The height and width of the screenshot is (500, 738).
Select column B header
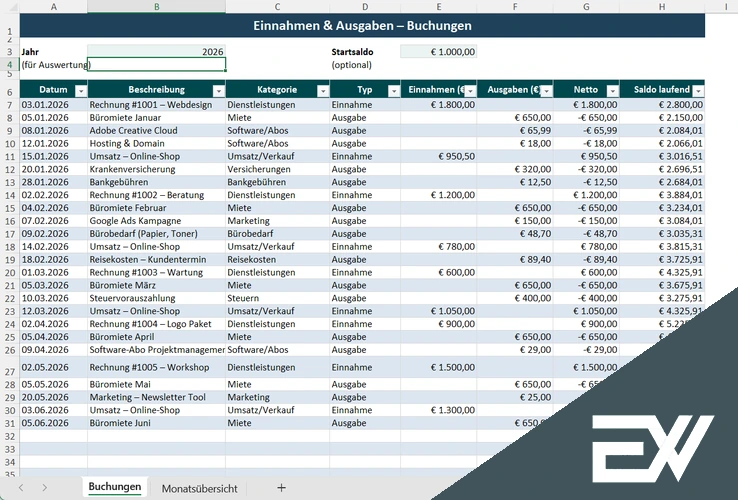(156, 7)
